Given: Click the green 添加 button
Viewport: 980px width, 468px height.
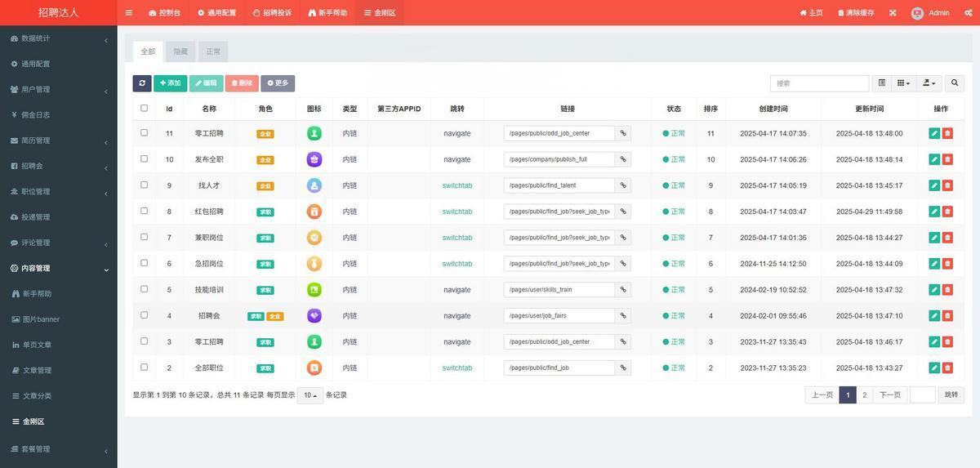Looking at the screenshot, I should tap(170, 83).
